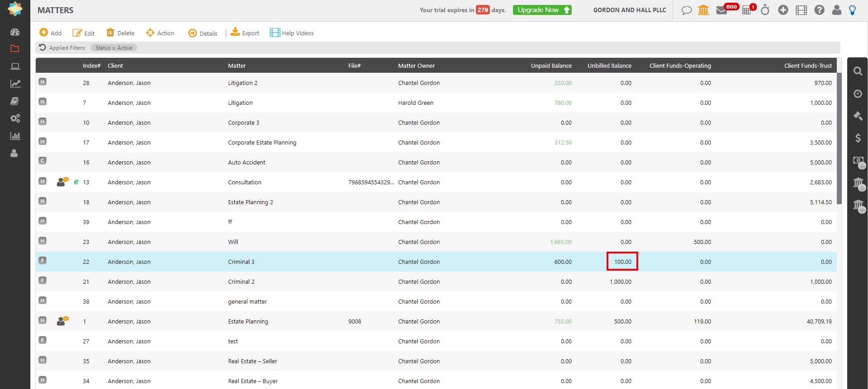Sort by the Matter Owner column header
This screenshot has width=868, height=389.
416,66
